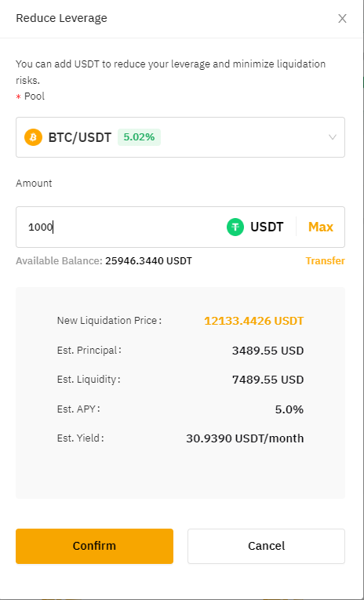Confirm the leverage reduction
Screen dimensions: 364x600
[95, 546]
